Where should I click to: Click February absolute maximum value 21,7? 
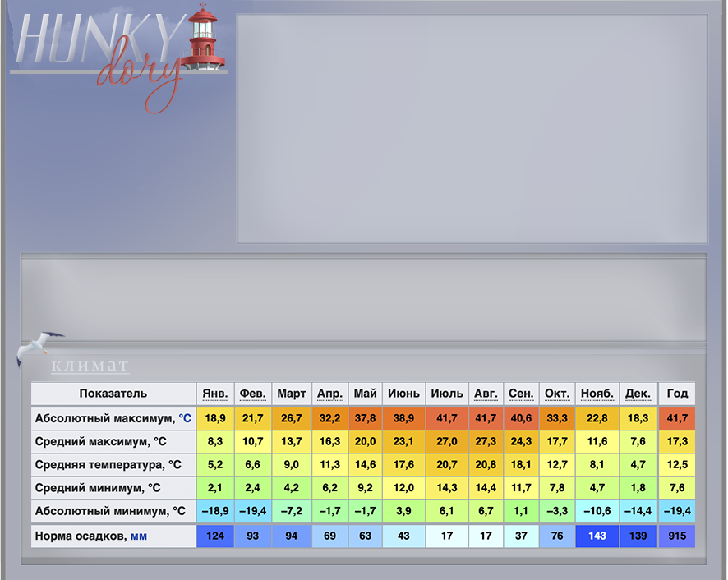(252, 418)
